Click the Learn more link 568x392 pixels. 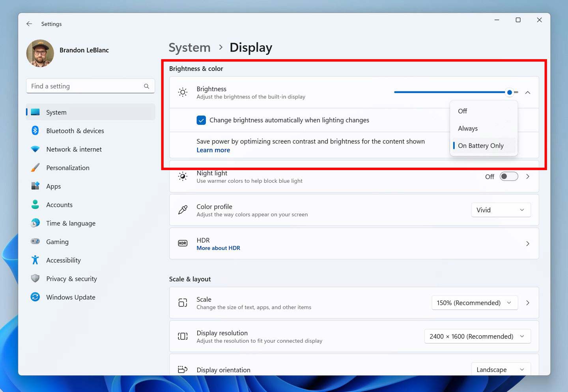click(x=213, y=150)
